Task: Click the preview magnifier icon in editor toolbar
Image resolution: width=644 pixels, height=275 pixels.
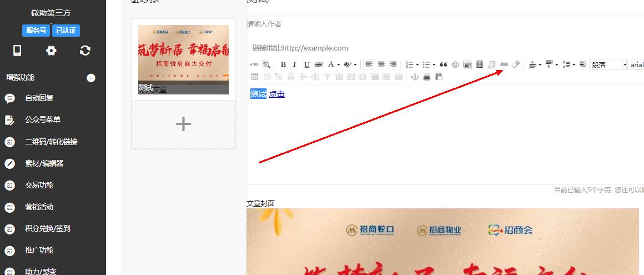Action: point(266,64)
